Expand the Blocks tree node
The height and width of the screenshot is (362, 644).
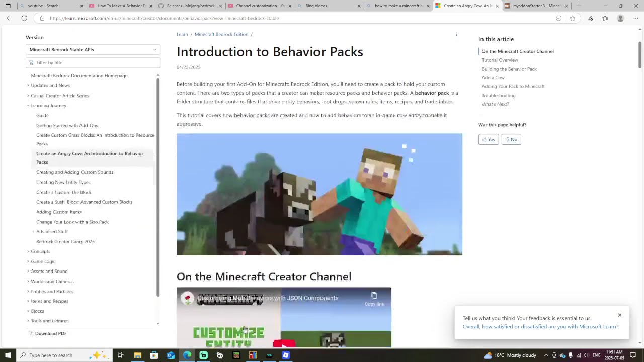[28, 311]
